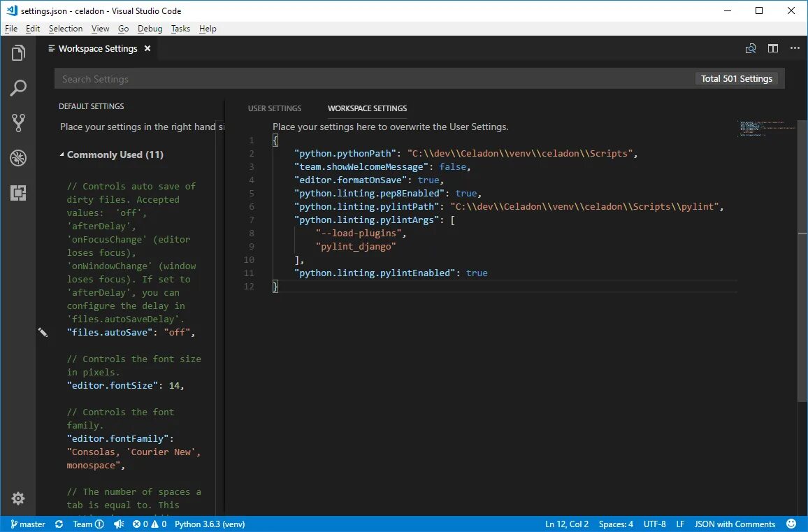Open the Source Control view
Image resolution: width=808 pixels, height=532 pixels.
(18, 123)
